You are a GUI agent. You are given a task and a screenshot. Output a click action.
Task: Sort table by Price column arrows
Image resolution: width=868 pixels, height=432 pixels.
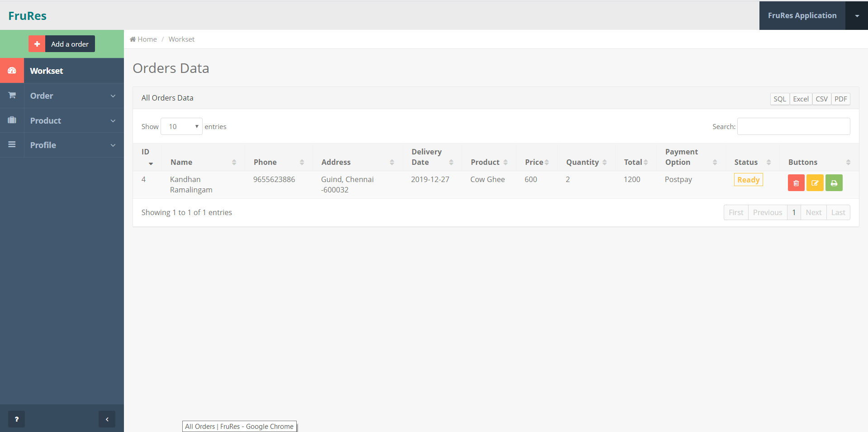click(x=547, y=162)
